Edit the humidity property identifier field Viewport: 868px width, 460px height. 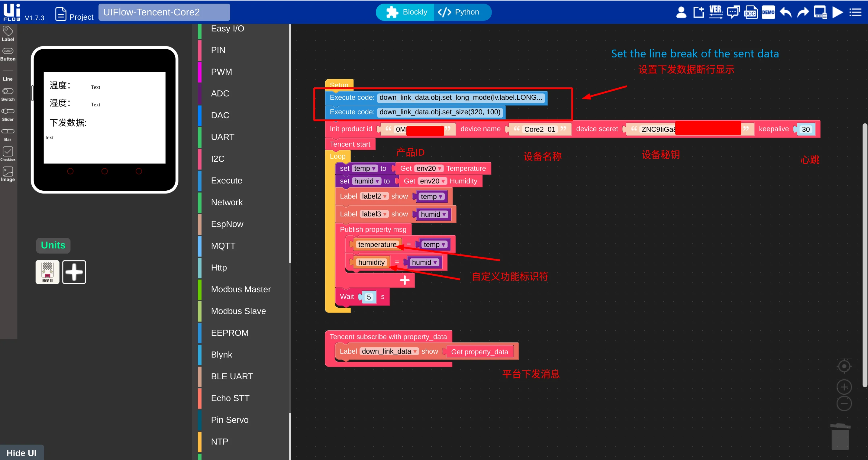[x=371, y=263]
